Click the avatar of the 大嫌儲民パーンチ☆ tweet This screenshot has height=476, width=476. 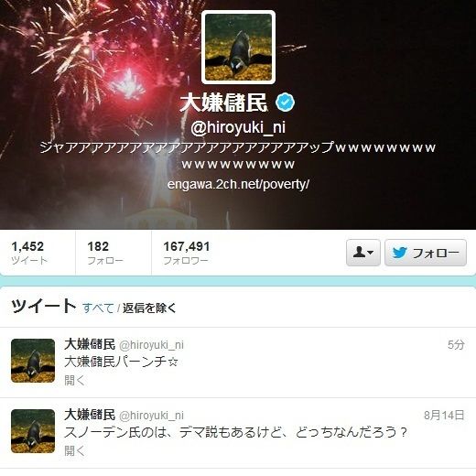pyautogui.click(x=33, y=361)
